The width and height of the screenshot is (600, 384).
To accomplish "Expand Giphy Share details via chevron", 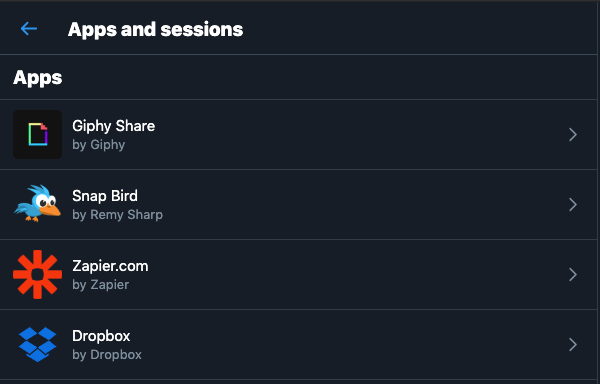I will 572,135.
